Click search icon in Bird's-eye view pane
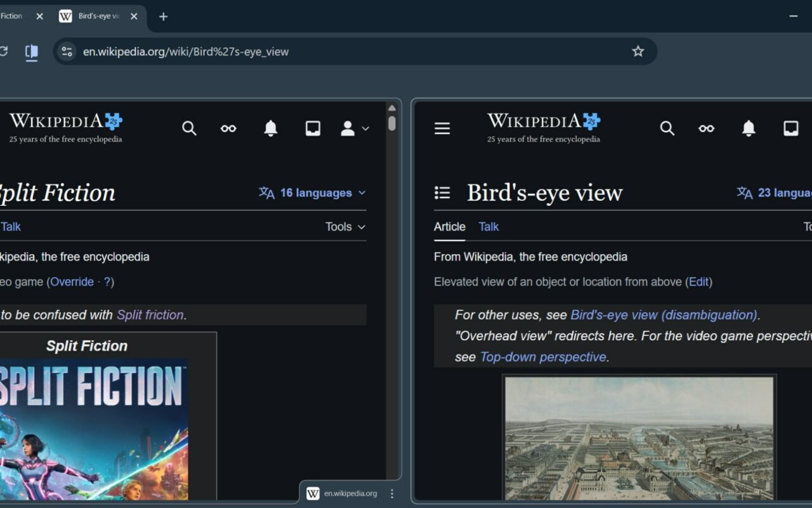This screenshot has height=508, width=812. (667, 128)
